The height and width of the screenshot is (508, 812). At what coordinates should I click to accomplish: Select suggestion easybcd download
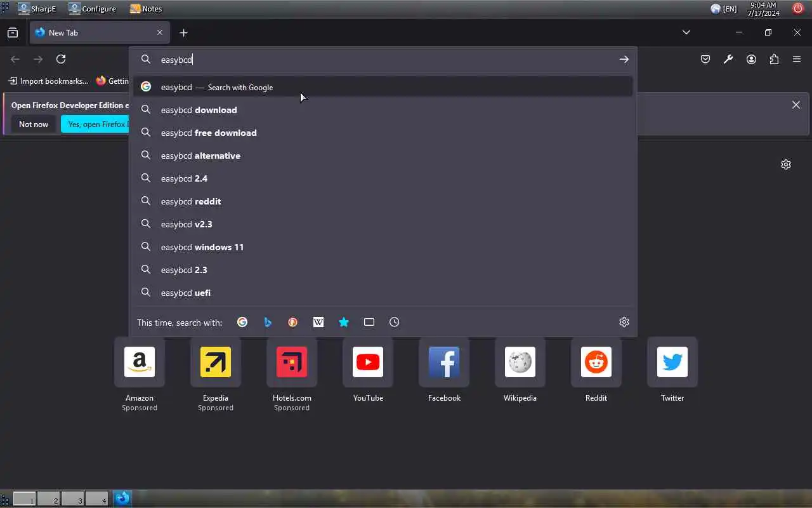click(383, 110)
